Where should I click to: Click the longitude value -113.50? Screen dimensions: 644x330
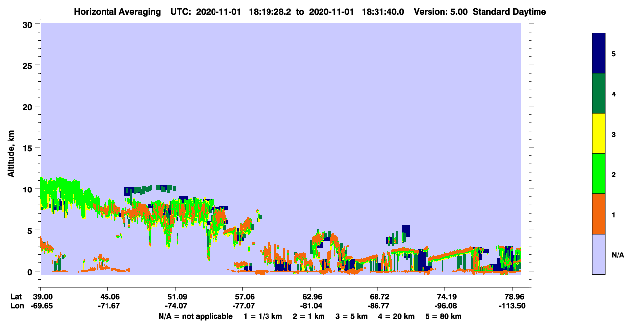[x=513, y=306]
